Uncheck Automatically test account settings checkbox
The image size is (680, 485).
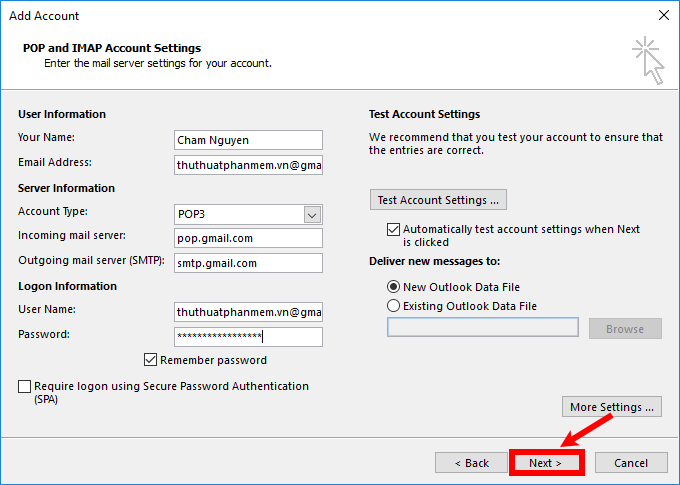pos(393,229)
